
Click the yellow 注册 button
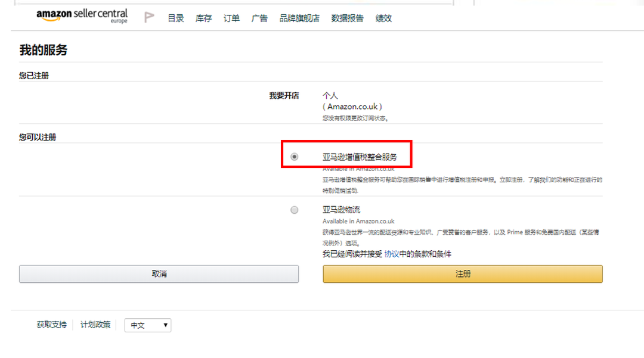pos(463,274)
